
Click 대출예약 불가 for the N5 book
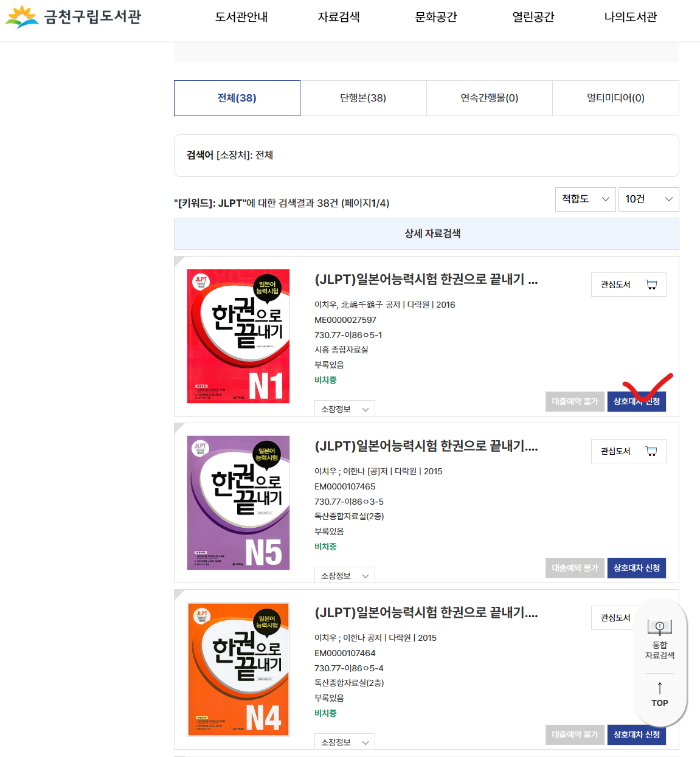click(x=575, y=568)
